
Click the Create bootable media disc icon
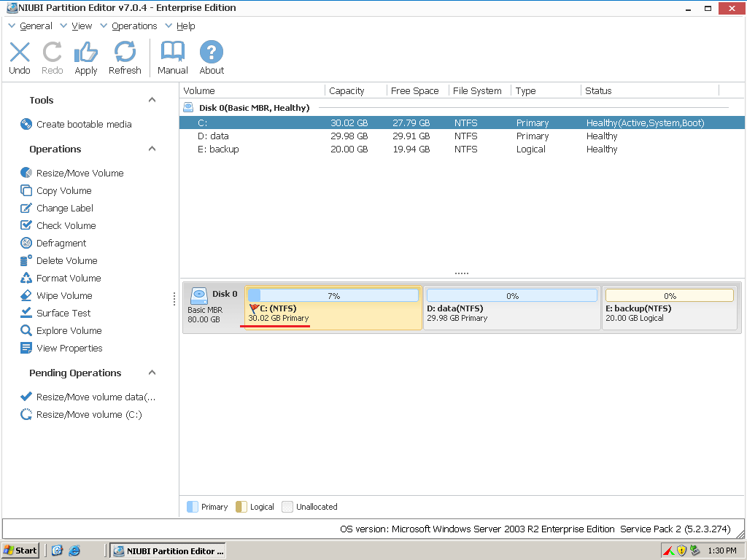[x=26, y=124]
